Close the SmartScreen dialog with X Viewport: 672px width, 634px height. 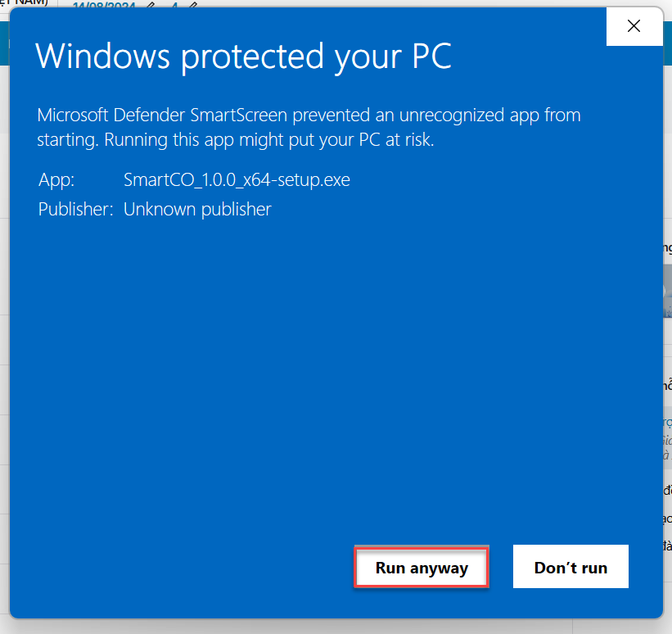click(634, 26)
